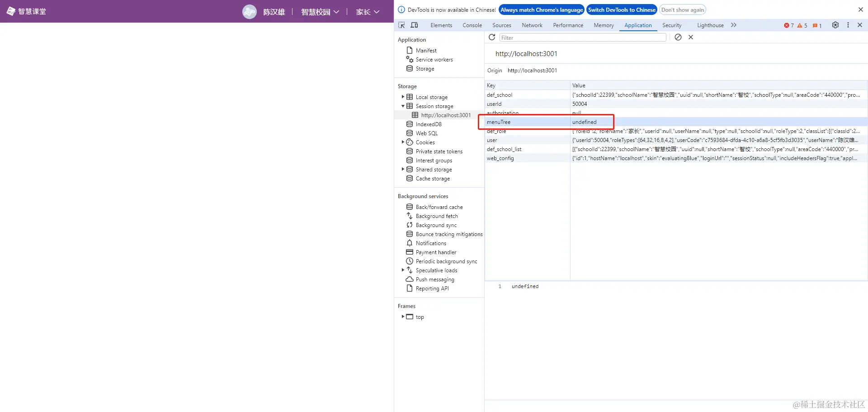Screen dimensions: 868x412
Task: Expand the top frame tree node
Action: [403, 317]
